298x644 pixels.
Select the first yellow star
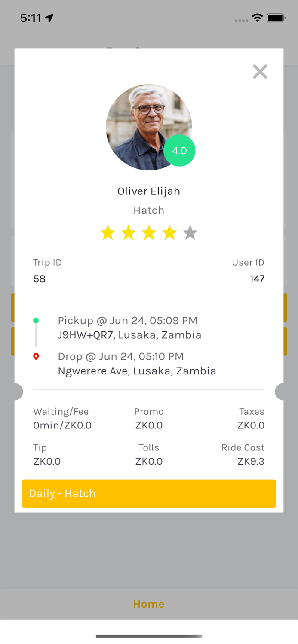pyautogui.click(x=108, y=232)
